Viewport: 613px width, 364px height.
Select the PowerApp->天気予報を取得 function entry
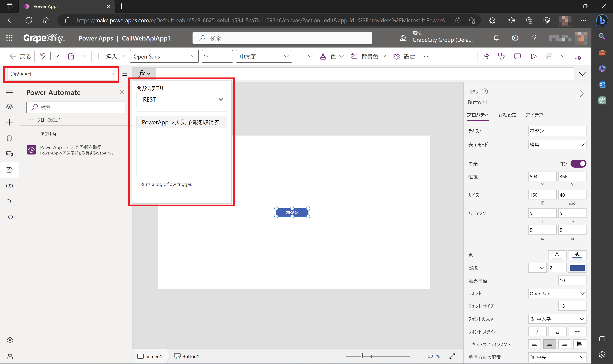182,122
